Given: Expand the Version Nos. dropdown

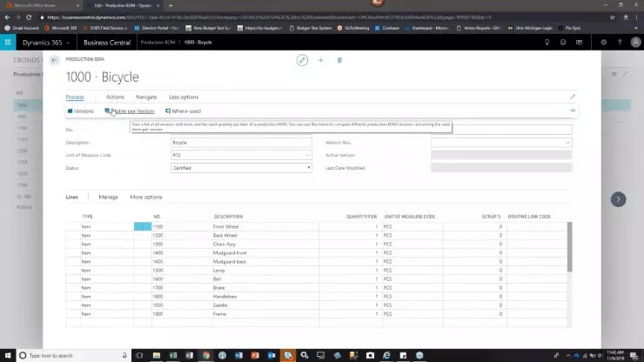Looking at the screenshot, I should [x=567, y=143].
